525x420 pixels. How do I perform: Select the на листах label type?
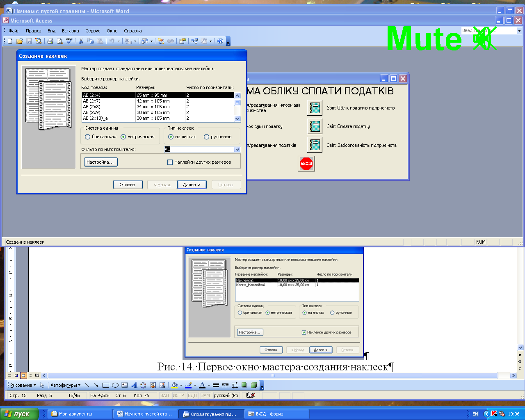[x=171, y=137]
